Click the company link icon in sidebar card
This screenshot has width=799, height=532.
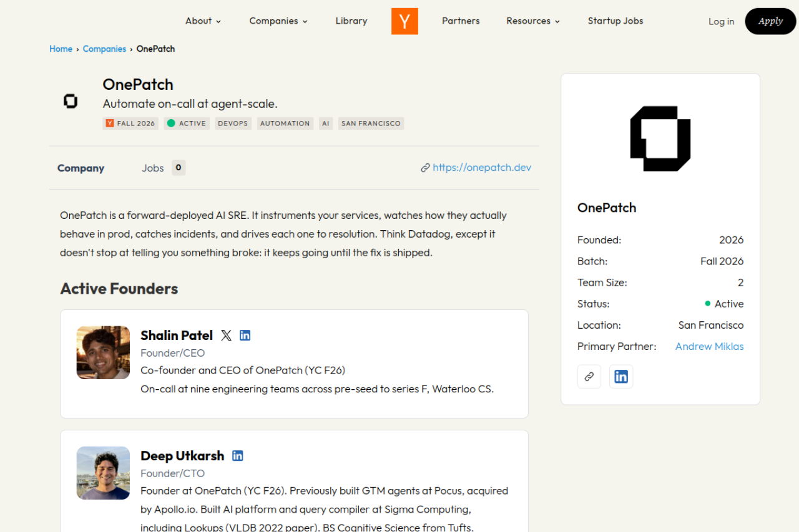click(x=589, y=377)
